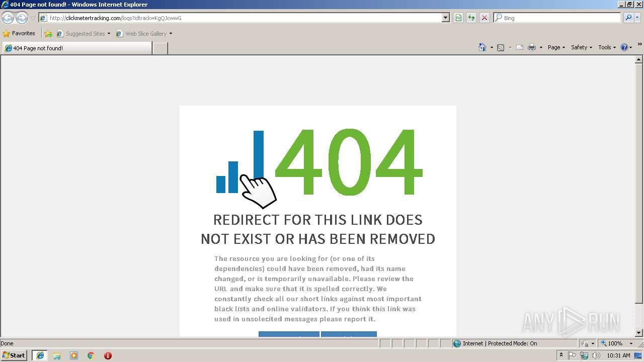
Task: Click the Read Mail envelope icon
Action: (x=520, y=47)
